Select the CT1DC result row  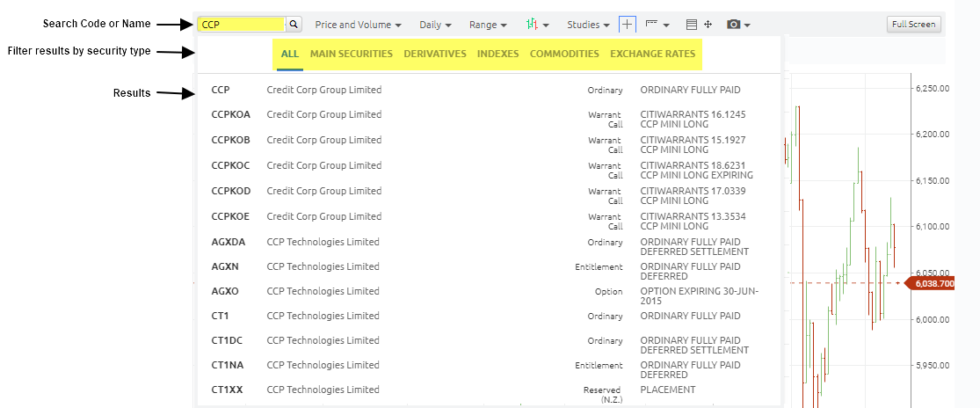tap(489, 345)
